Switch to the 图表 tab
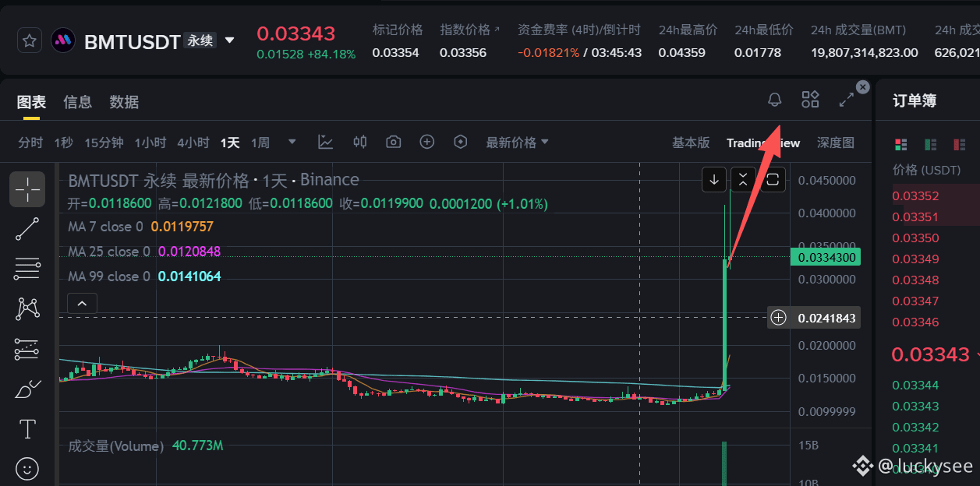Image resolution: width=980 pixels, height=486 pixels. (32, 102)
